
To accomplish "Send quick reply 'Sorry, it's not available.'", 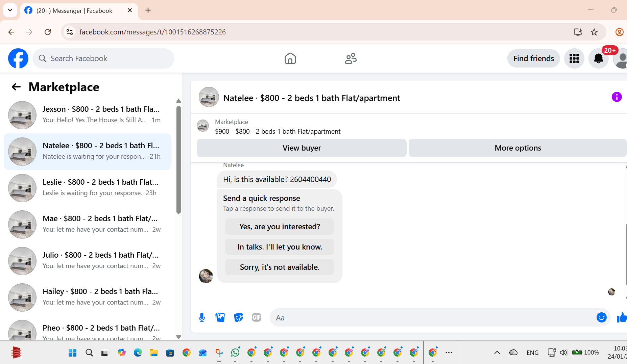I will pos(280,267).
